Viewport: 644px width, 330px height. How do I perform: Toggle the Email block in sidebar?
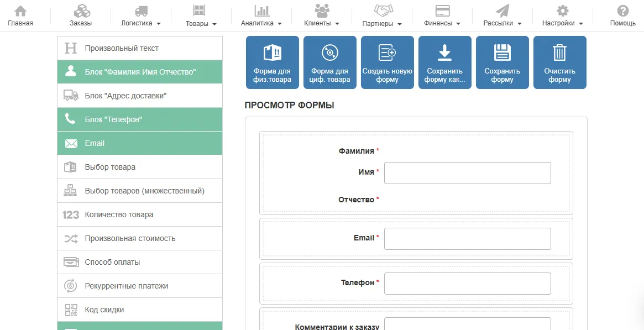[140, 143]
